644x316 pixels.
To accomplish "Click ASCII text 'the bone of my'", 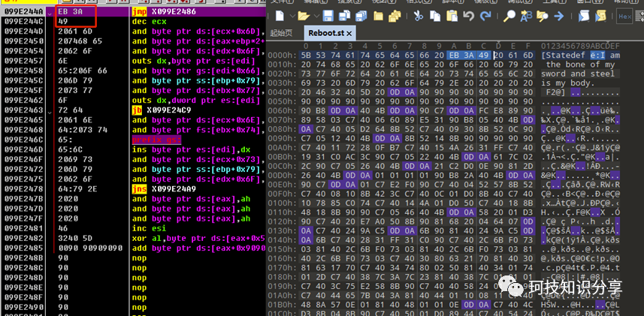I will coord(580,65).
